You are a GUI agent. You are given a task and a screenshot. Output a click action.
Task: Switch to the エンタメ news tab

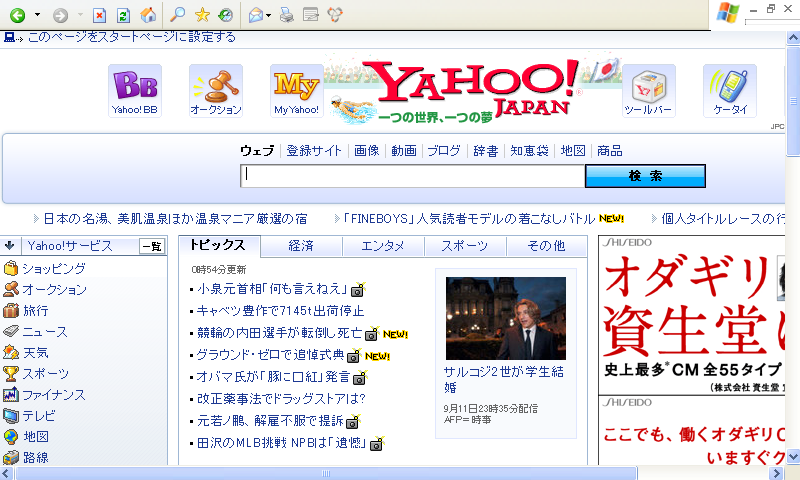point(383,246)
